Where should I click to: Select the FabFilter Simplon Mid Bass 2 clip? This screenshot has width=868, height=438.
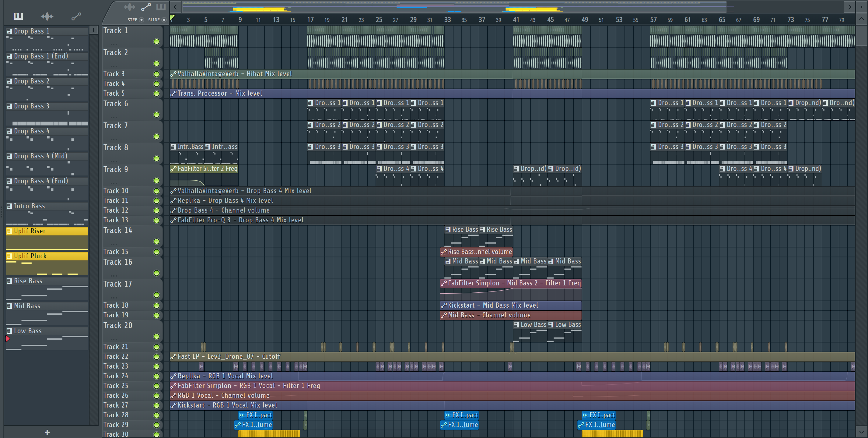(511, 290)
